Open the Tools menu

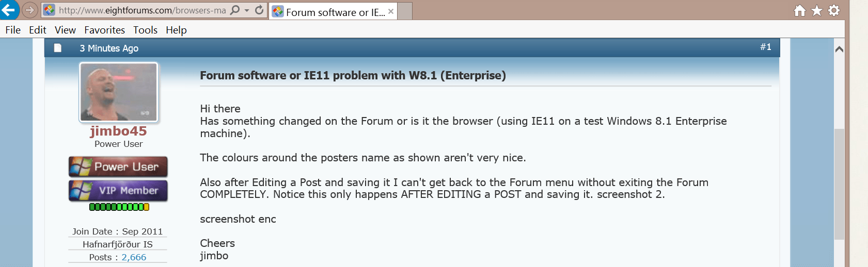(145, 30)
